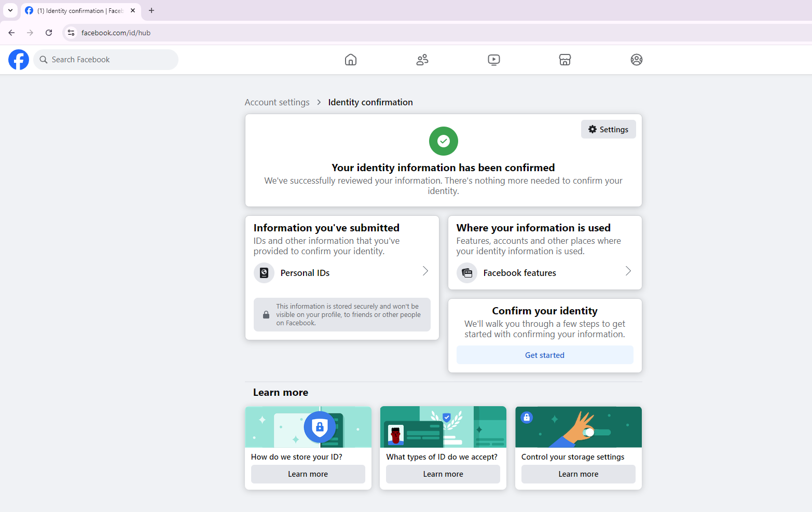
Task: Click the Personal IDs badge icon
Action: coord(264,273)
